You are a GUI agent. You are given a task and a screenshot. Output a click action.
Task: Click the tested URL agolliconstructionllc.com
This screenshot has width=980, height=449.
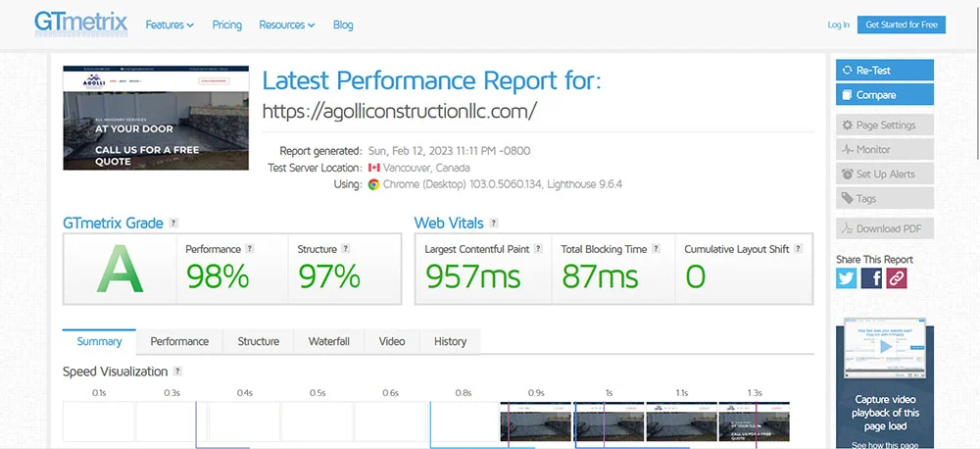click(x=400, y=111)
